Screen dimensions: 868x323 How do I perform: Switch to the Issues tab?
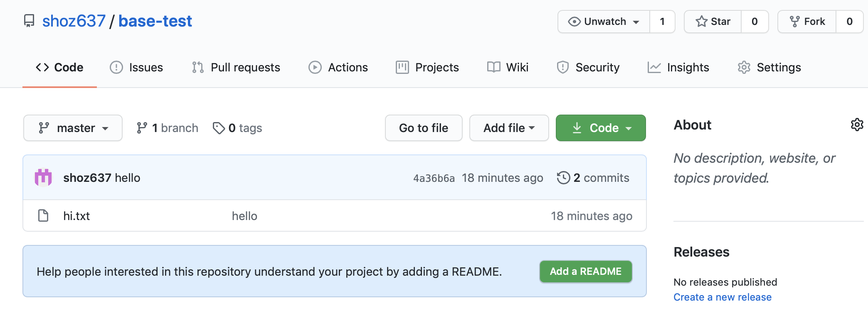pos(136,67)
